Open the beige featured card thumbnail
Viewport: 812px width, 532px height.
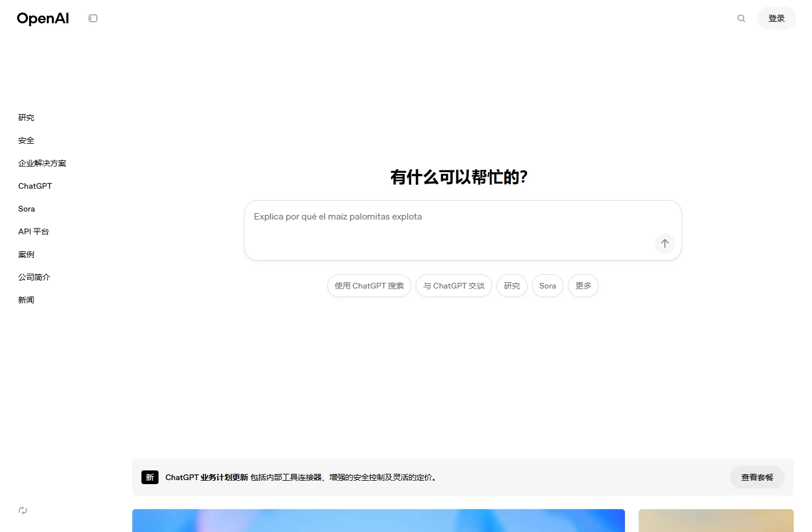click(x=716, y=521)
